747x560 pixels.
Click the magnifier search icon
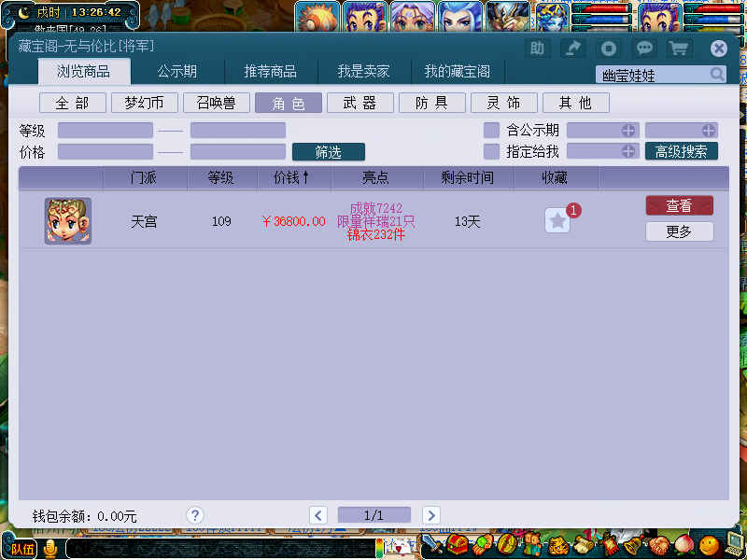click(717, 75)
